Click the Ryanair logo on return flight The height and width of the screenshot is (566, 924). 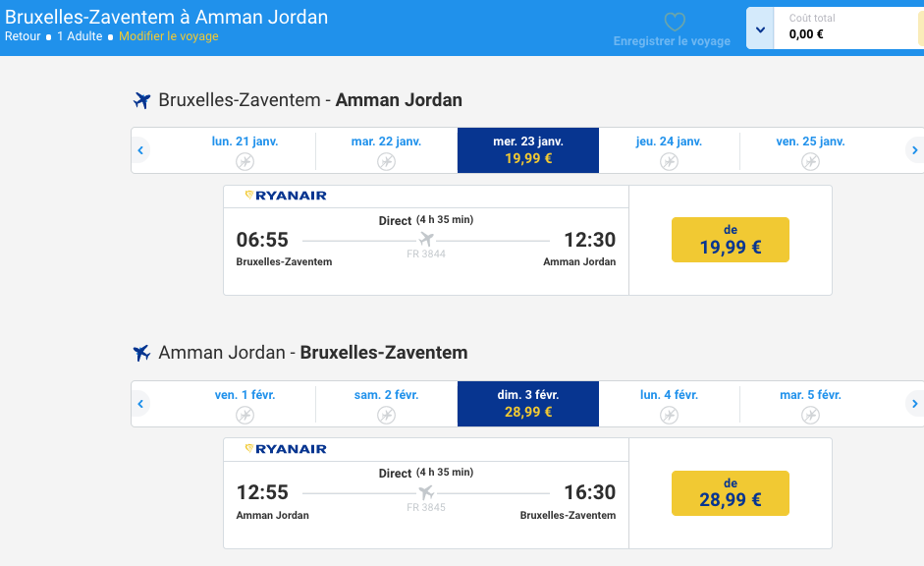pyautogui.click(x=286, y=449)
